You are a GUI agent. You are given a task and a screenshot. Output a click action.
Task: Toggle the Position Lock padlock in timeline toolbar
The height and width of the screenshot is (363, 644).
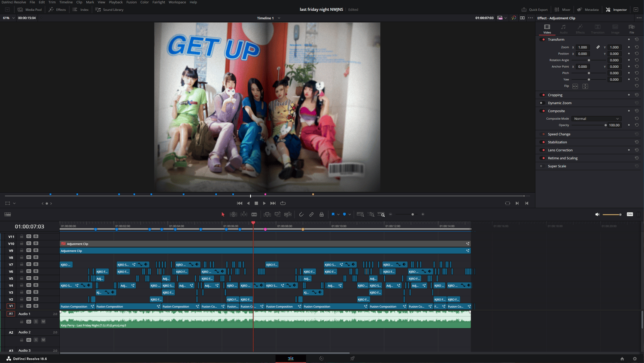coord(322,215)
